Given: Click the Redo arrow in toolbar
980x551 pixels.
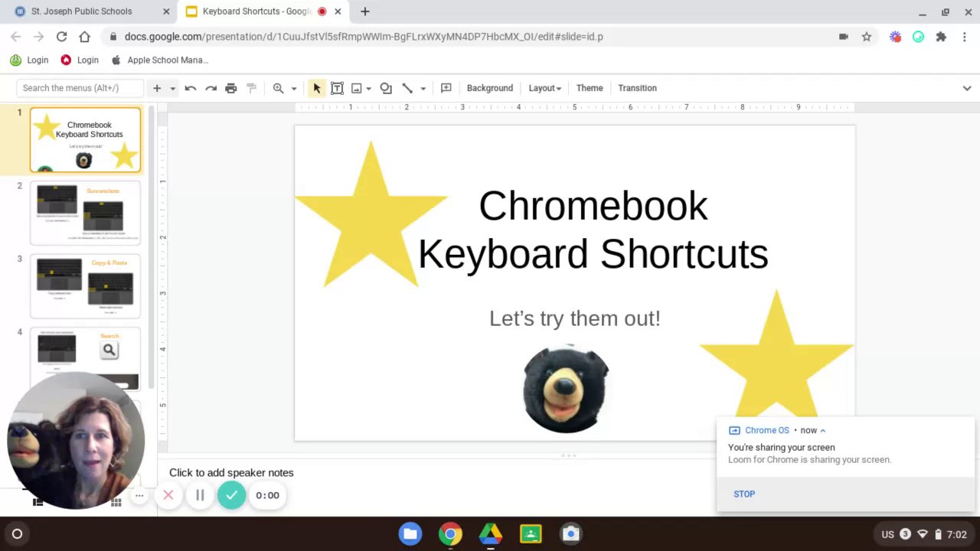Looking at the screenshot, I should [211, 88].
